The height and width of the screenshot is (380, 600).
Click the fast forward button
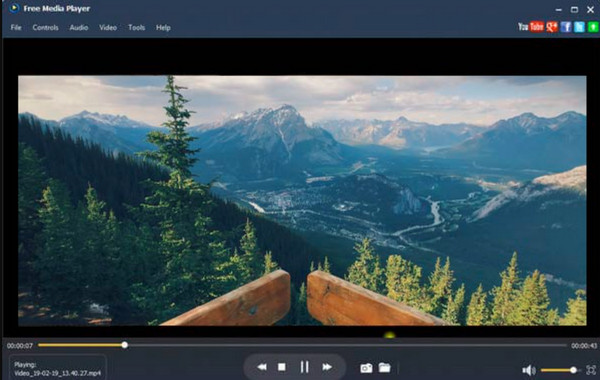[327, 367]
